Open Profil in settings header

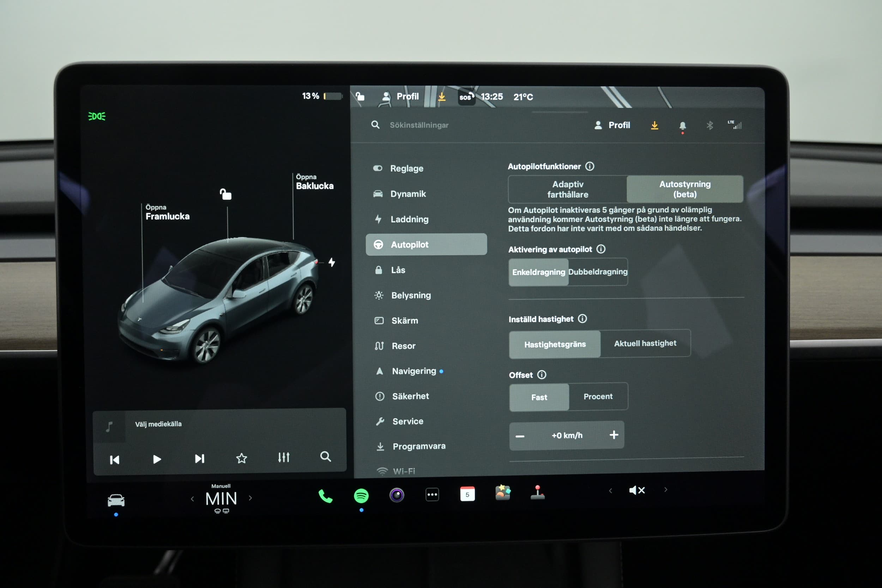tap(612, 125)
